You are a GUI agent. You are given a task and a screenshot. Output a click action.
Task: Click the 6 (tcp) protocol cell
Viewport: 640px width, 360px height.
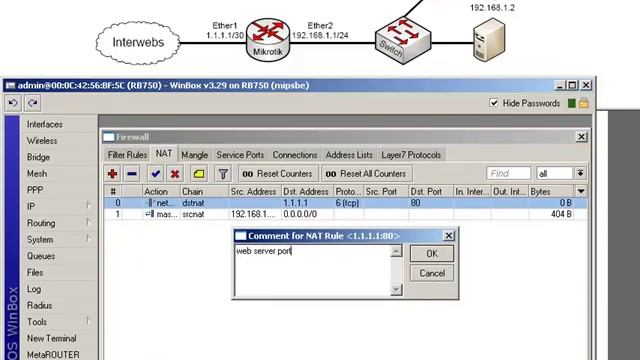tap(347, 203)
